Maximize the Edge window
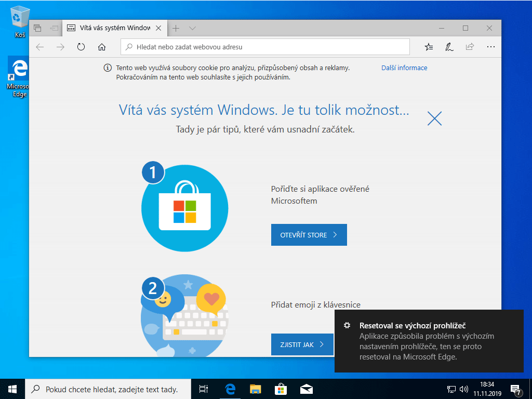532x399 pixels. pyautogui.click(x=465, y=28)
